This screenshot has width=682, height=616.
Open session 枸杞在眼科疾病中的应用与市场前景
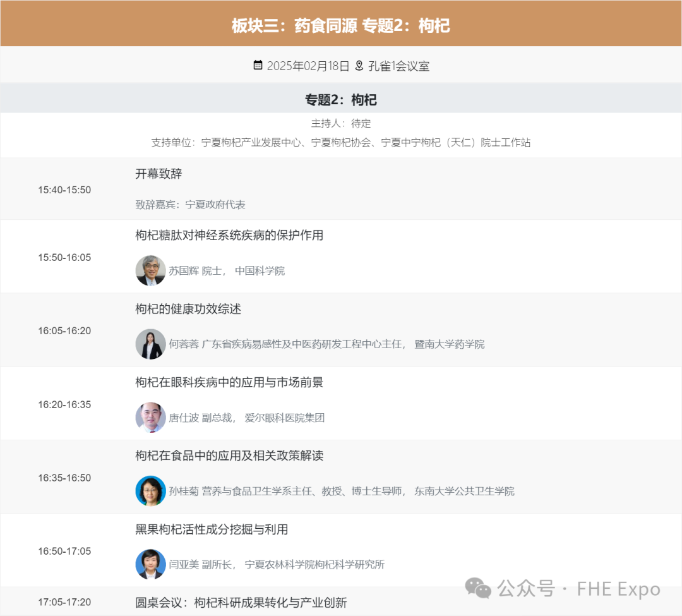click(229, 382)
